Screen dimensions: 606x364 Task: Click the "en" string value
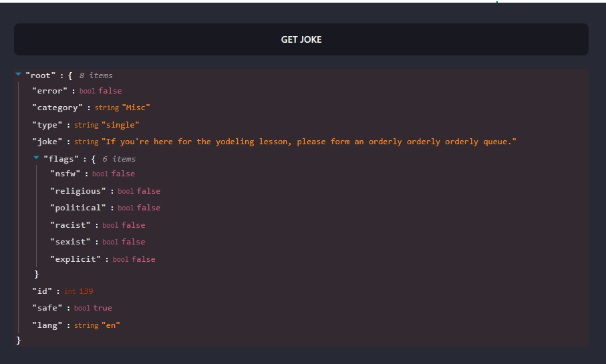click(111, 325)
